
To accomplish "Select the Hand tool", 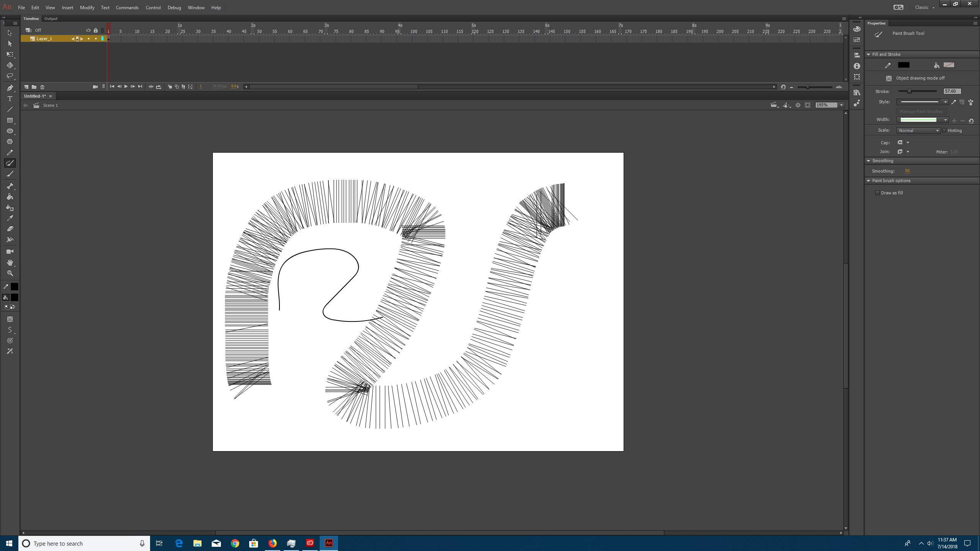I will pyautogui.click(x=10, y=262).
